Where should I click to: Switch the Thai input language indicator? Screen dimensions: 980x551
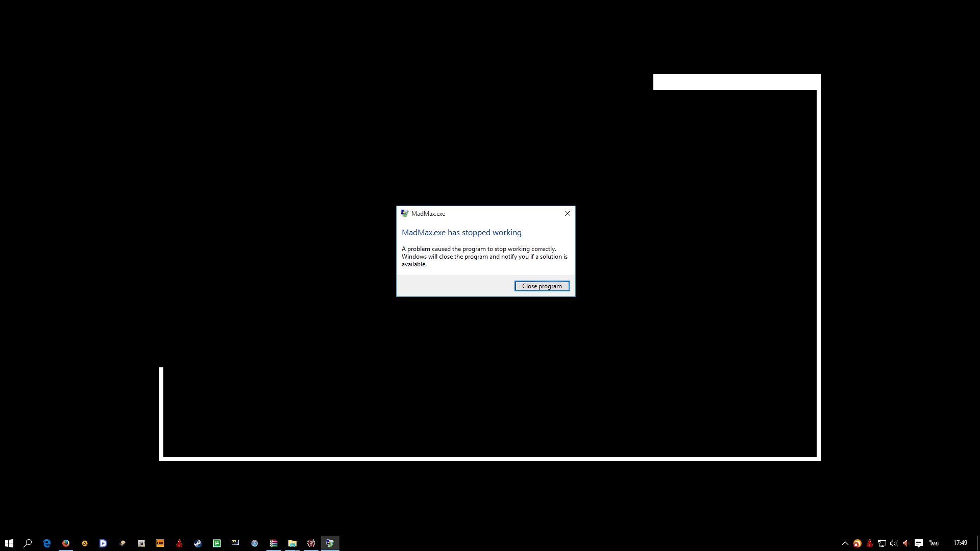(x=934, y=543)
